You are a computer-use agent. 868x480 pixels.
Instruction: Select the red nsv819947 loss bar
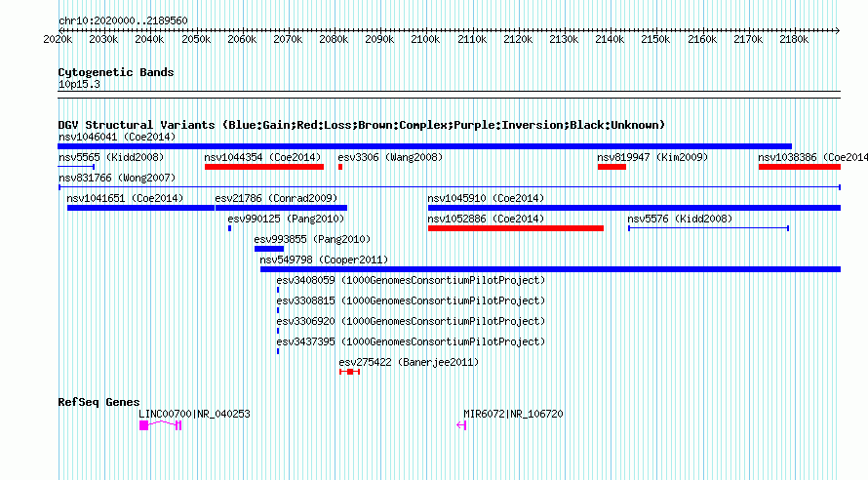pyautogui.click(x=612, y=167)
